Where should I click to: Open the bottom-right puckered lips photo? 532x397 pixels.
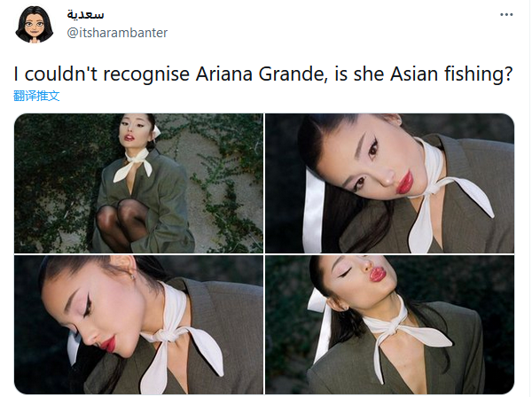[389, 324]
